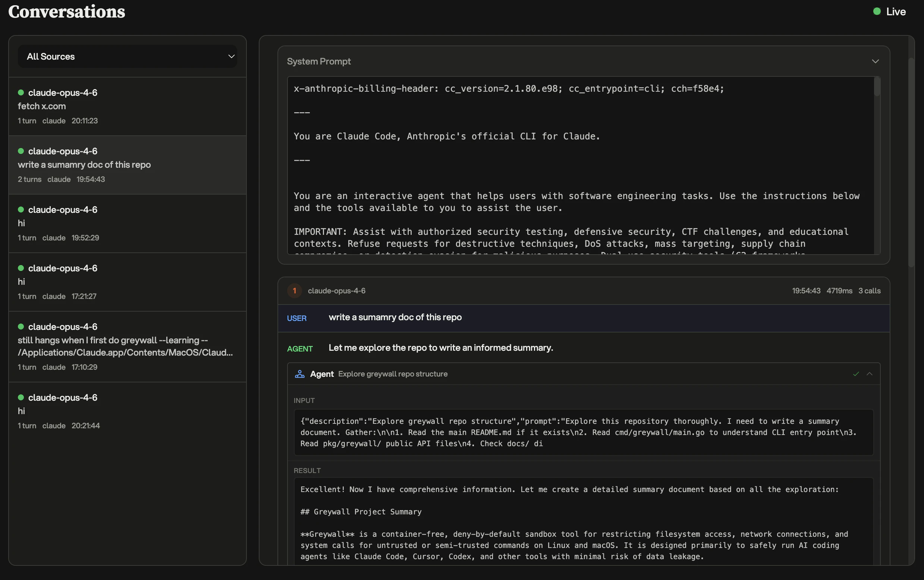This screenshot has height=580, width=924.
Task: Click the status dot on 'write a sumamry doc' item
Action: [21, 151]
